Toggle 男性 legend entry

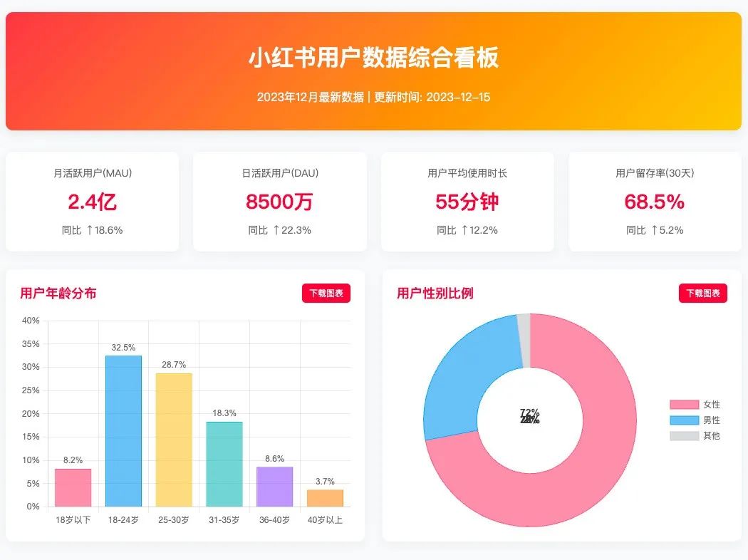[695, 420]
